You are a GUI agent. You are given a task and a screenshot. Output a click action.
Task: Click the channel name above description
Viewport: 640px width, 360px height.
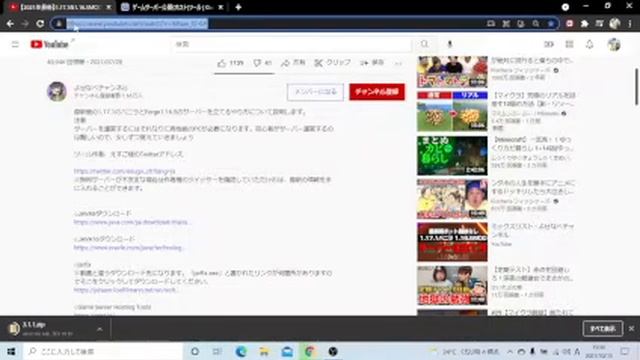(101, 87)
